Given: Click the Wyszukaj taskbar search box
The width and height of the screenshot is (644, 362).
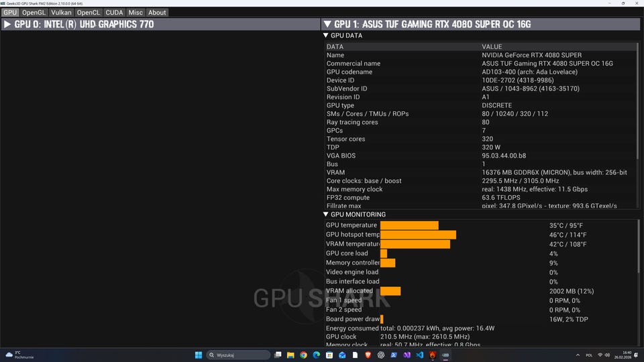Looking at the screenshot, I should coord(237,355).
